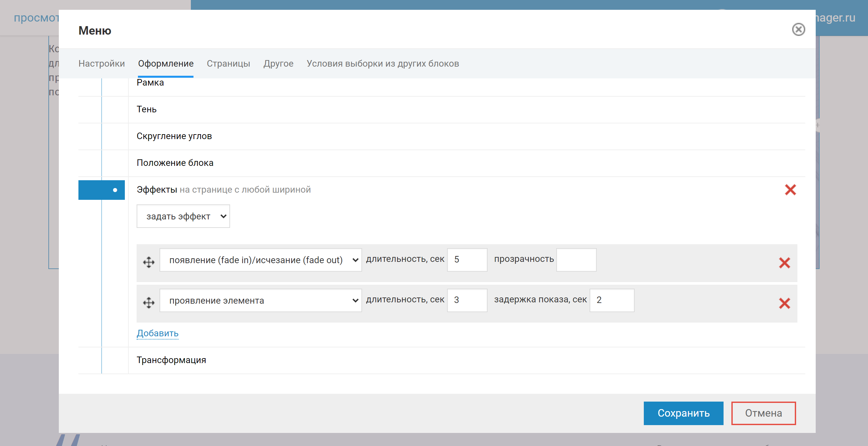Delete the Эффекты section with the red X

click(x=790, y=190)
